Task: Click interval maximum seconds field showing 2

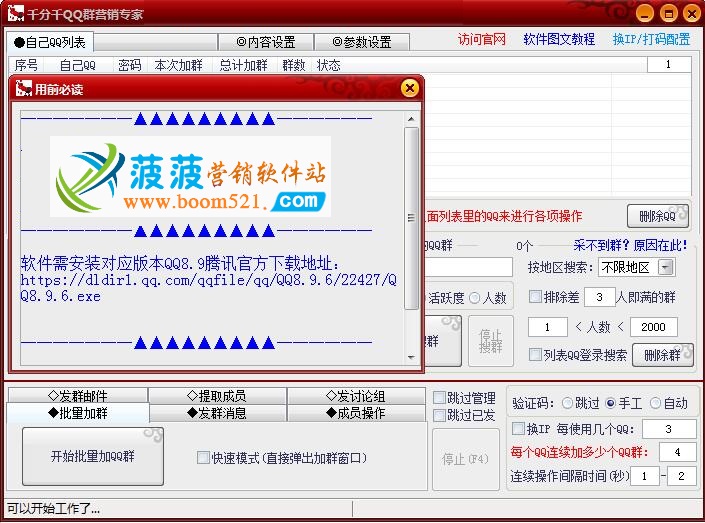Action: click(681, 476)
